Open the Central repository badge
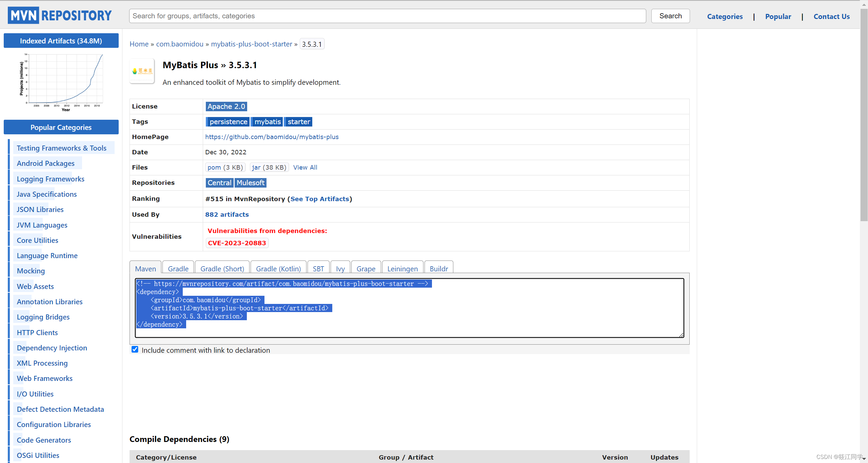The height and width of the screenshot is (463, 868). click(219, 183)
